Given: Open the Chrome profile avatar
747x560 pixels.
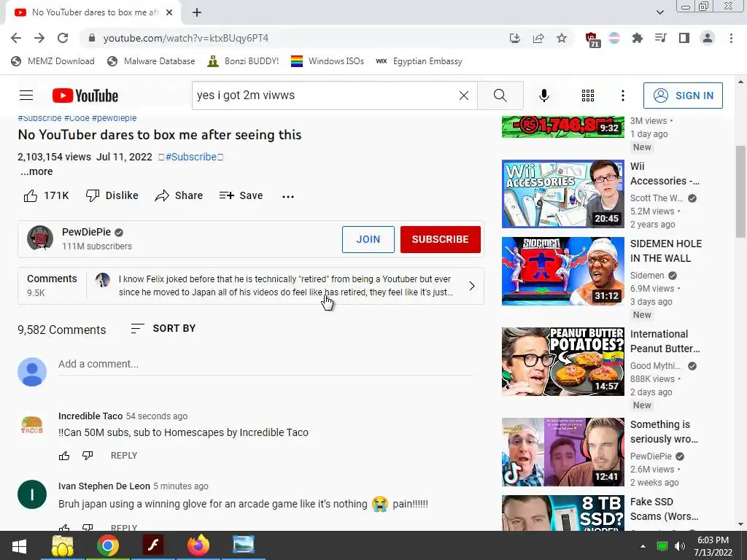Looking at the screenshot, I should [708, 38].
